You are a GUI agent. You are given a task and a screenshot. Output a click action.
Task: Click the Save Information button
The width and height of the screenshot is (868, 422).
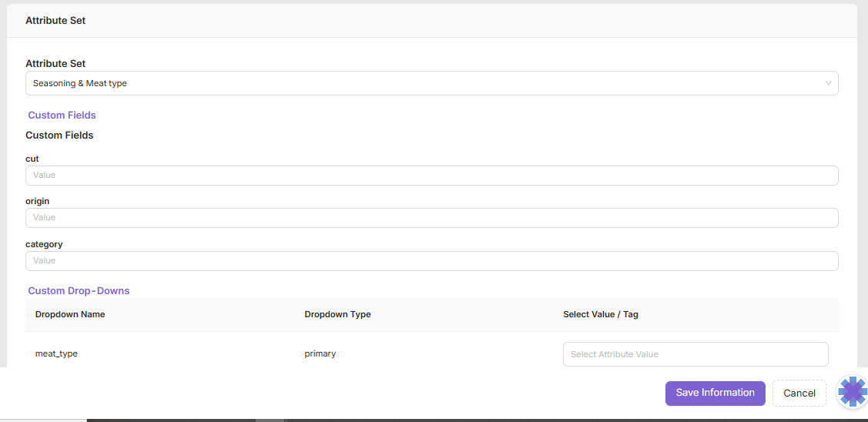tap(715, 393)
